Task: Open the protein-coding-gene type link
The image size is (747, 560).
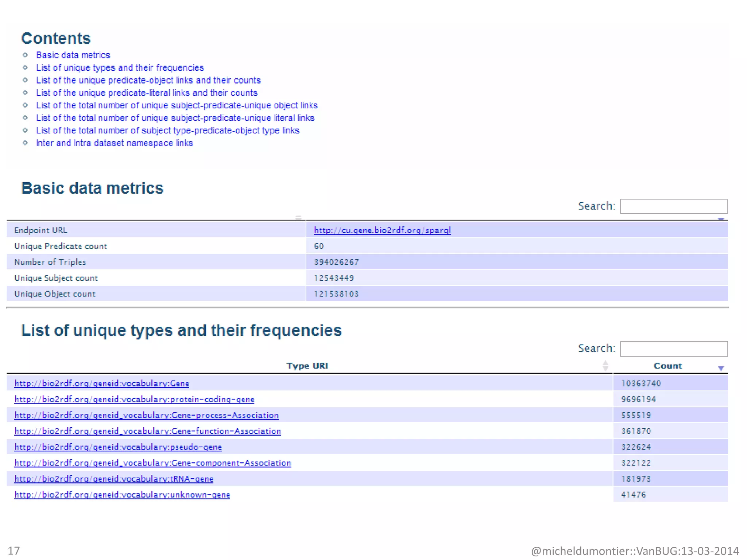Action: pyautogui.click(x=134, y=400)
